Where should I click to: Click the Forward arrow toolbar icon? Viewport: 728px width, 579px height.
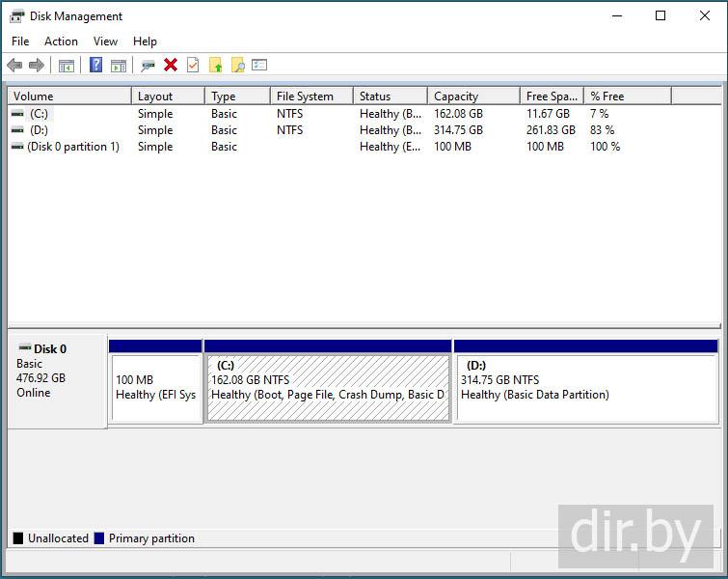pos(37,65)
